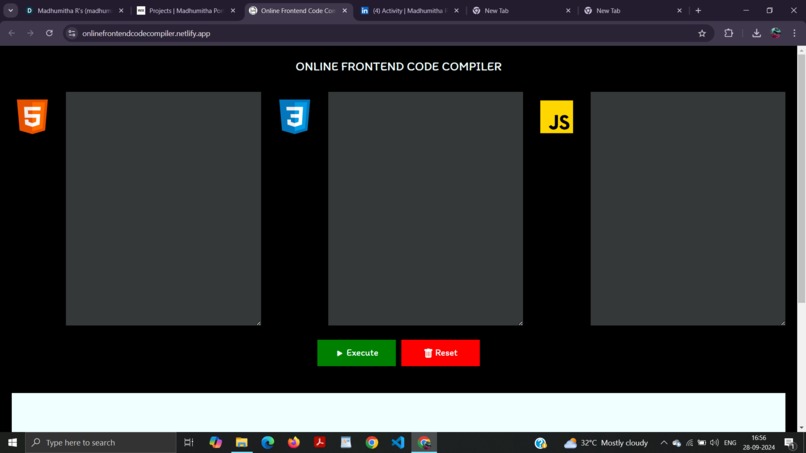Image resolution: width=806 pixels, height=453 pixels.
Task: Open the Chrome three-dot menu
Action: coord(794,33)
